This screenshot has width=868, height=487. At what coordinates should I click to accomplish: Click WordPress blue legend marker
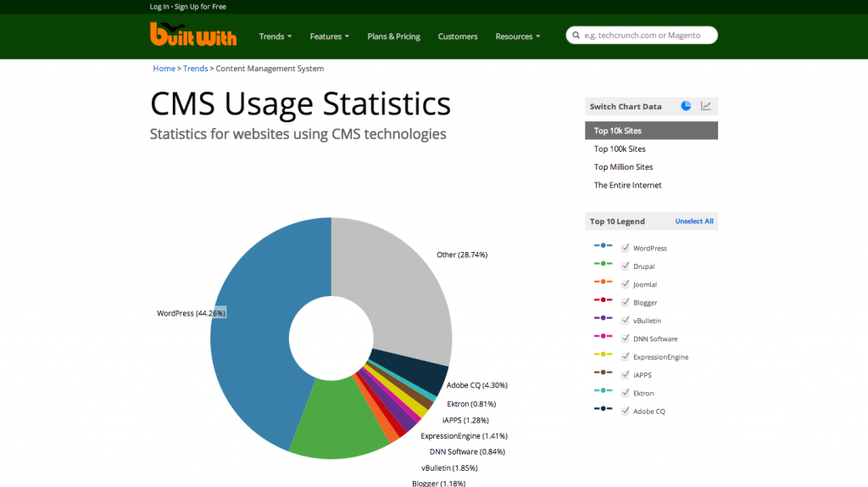603,245
